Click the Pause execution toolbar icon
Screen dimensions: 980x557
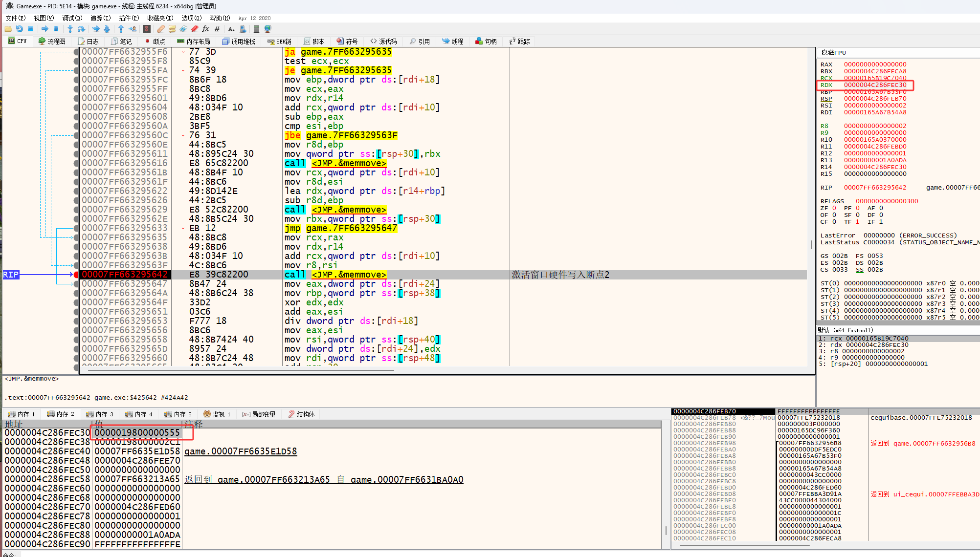tap(56, 29)
